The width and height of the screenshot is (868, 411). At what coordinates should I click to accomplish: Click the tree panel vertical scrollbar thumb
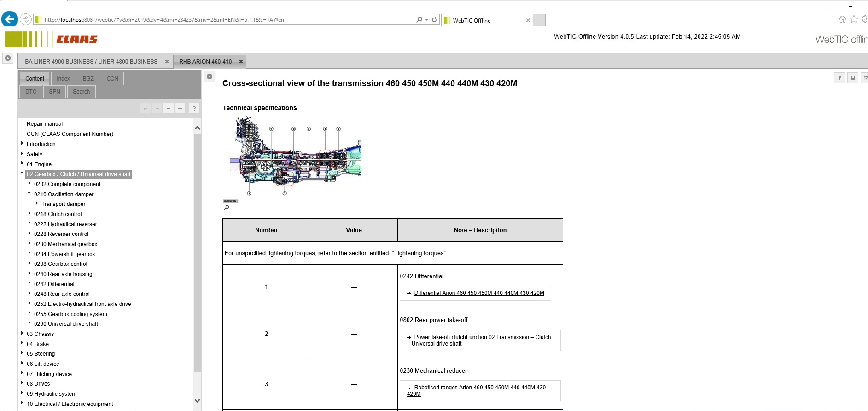[197, 252]
